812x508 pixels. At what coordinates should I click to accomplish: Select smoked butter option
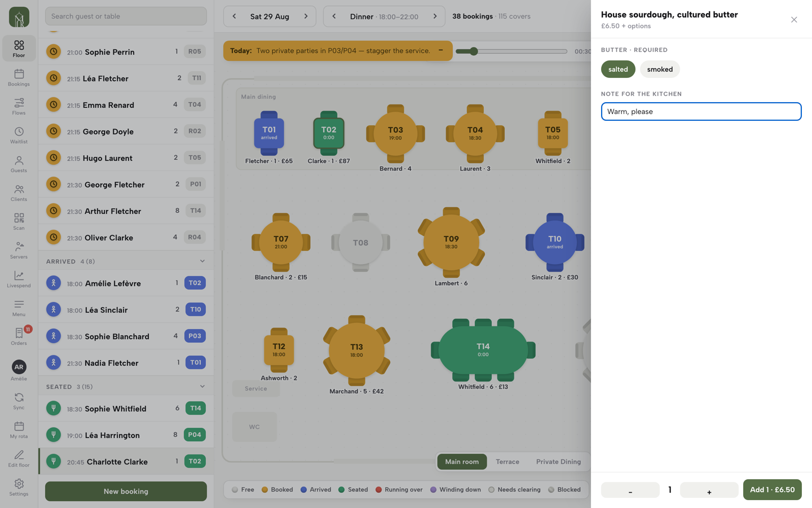tap(660, 69)
